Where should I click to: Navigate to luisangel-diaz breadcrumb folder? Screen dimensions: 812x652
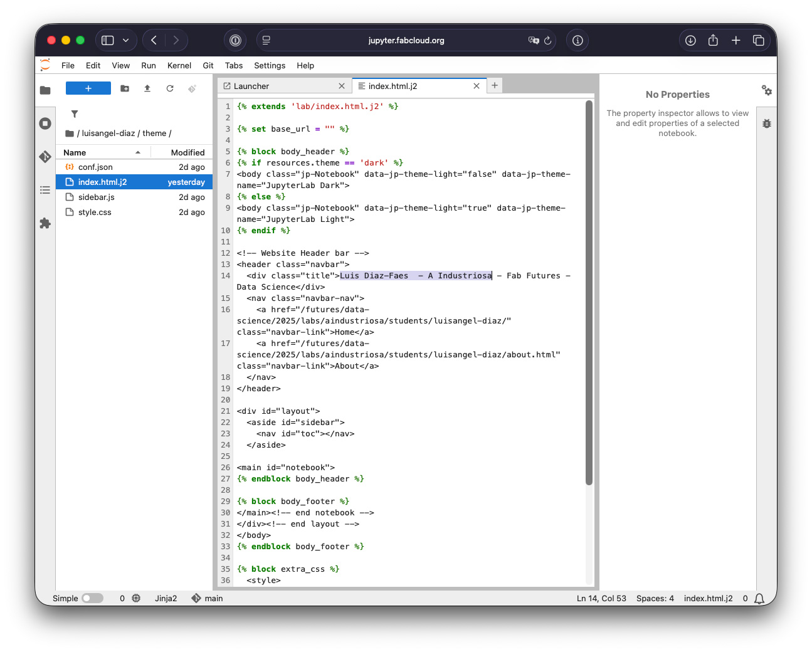click(x=108, y=133)
